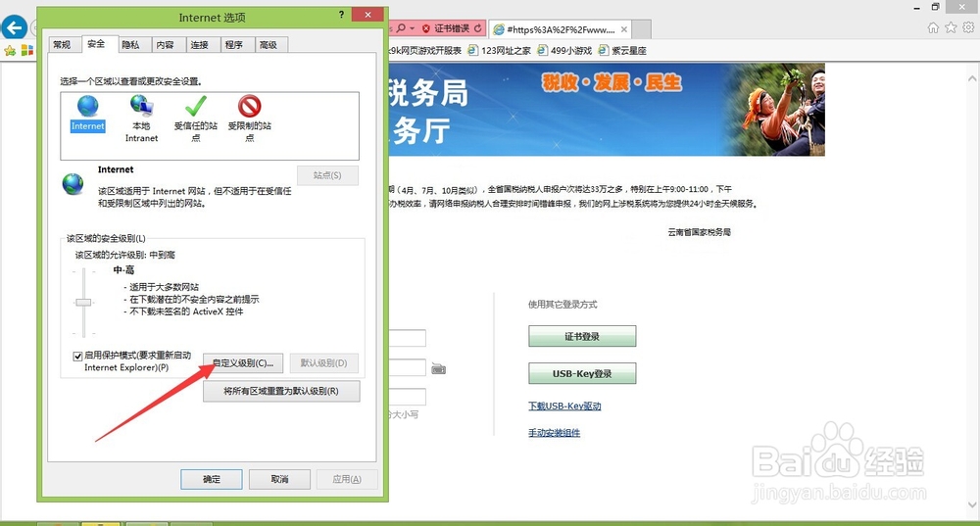Click the 默认级别(D) button
980x526 pixels.
pos(323,363)
